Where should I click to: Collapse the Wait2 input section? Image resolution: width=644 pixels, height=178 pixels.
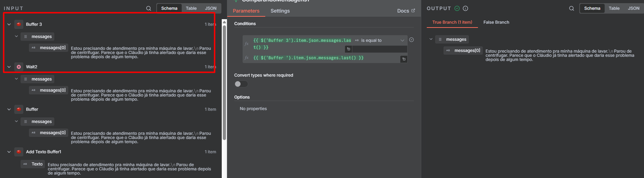9,67
